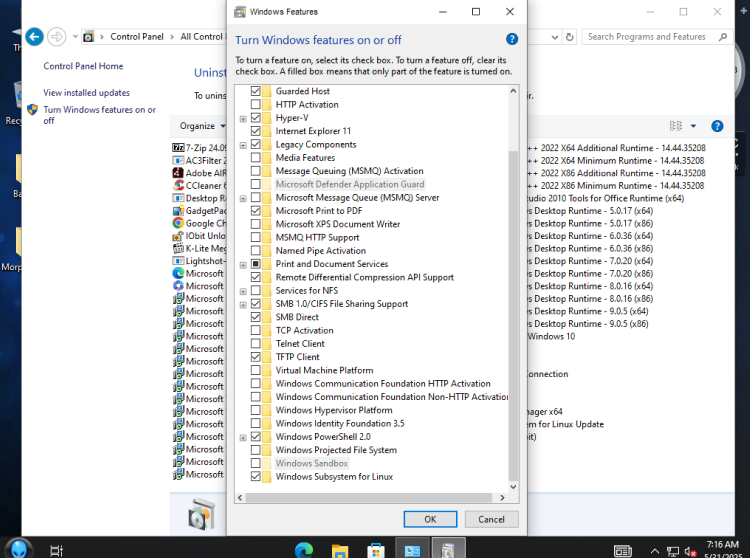
Task: Click the IObit Unlocker program icon
Action: 178,236
